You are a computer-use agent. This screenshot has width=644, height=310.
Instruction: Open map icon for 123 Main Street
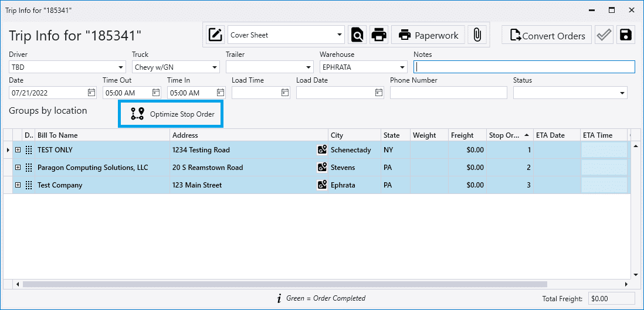click(x=321, y=185)
